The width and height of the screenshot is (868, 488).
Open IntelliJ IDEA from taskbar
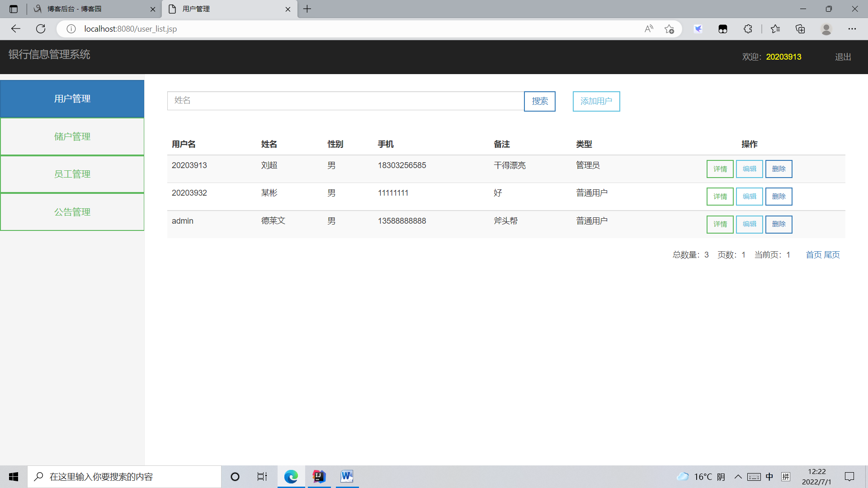[319, 476]
